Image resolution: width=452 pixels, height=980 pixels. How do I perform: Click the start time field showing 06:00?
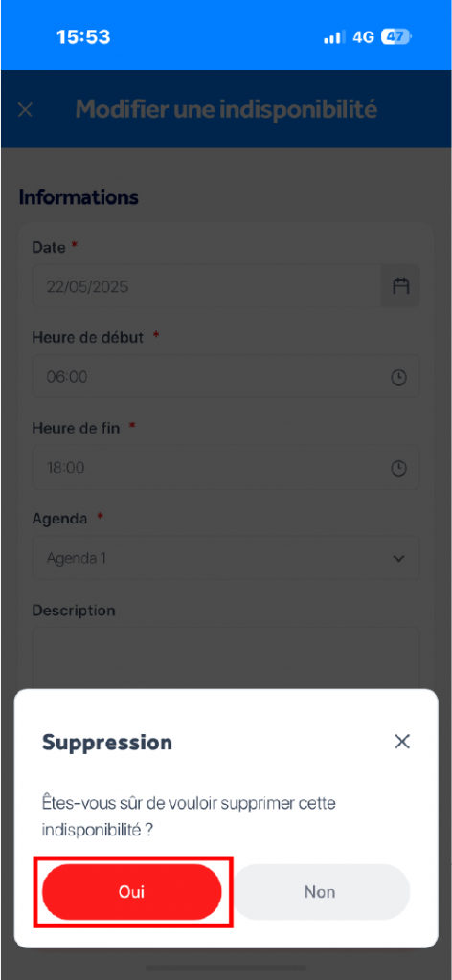[226, 377]
